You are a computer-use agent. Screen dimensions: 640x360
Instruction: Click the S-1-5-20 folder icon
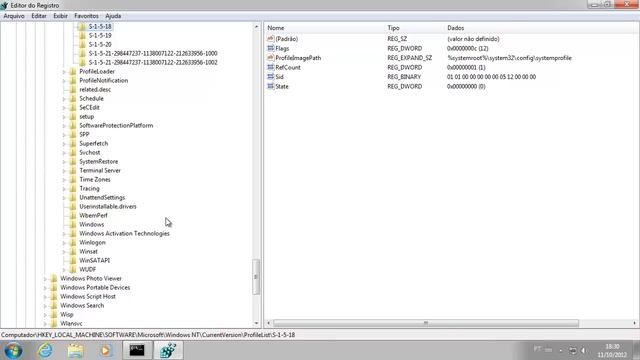click(x=82, y=44)
